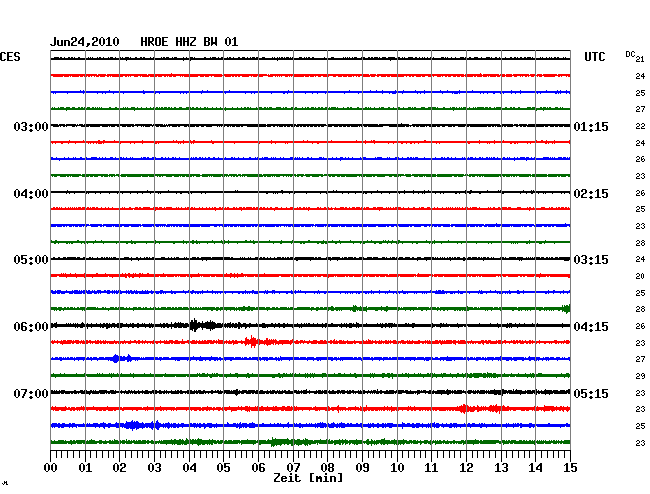Viewport: 650px width, 494px height.
Task: Click the Zeit [min] axis title
Action: (x=308, y=478)
